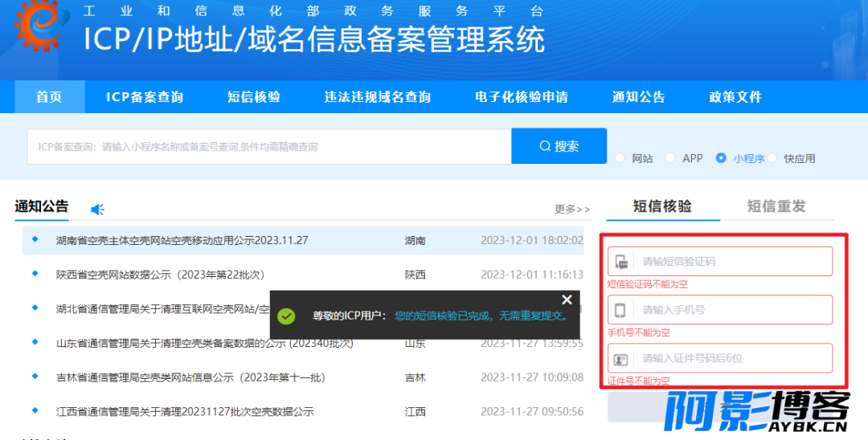Image resolution: width=868 pixels, height=440 pixels.
Task: Click blue diamond bullet beside 湖南省 notice
Action: [35, 239]
